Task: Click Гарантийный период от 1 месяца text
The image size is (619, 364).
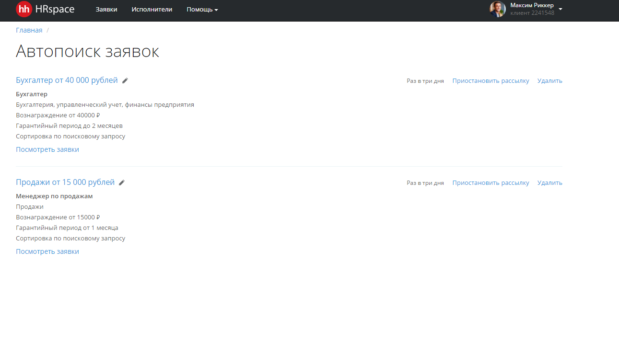Action: click(67, 228)
